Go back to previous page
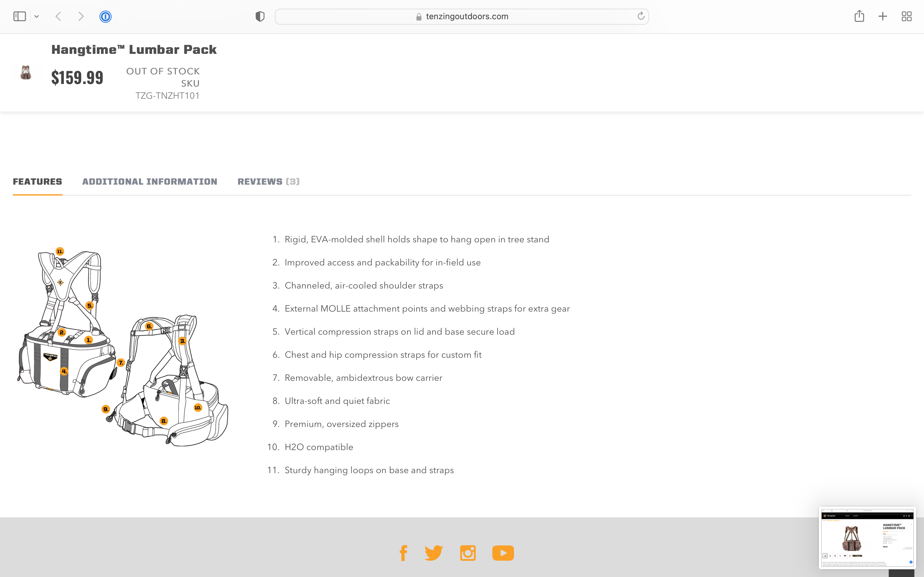Image resolution: width=924 pixels, height=577 pixels. tap(58, 16)
